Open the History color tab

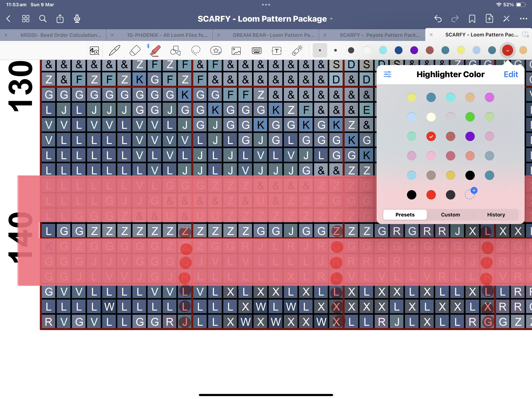[x=496, y=215]
